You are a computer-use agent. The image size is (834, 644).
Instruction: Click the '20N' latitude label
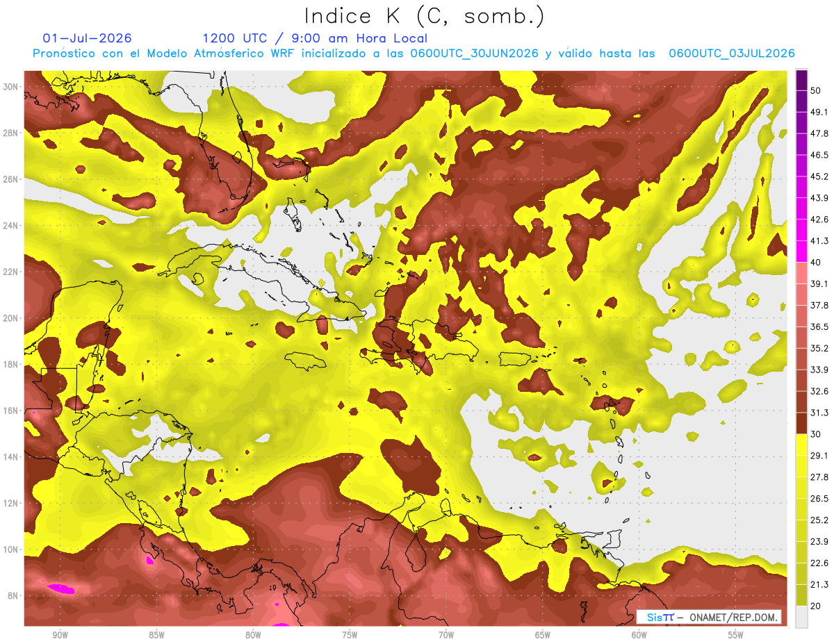click(11, 318)
